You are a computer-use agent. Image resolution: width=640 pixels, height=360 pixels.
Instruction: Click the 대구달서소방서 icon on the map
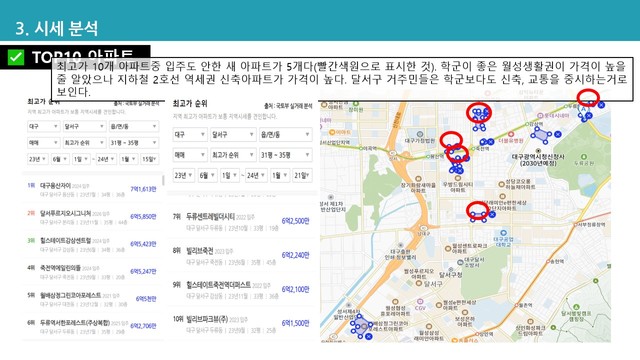460,262
